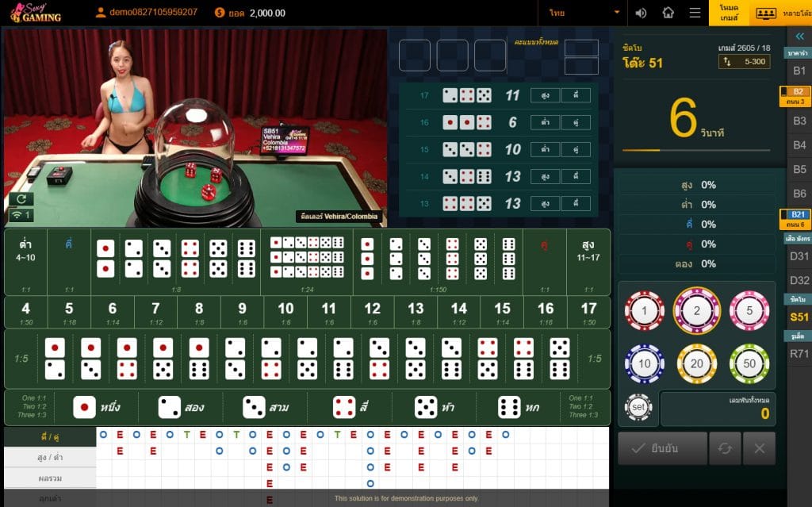The image size is (812, 507).
Task: Open the ไทย language dropdown
Action: (x=582, y=13)
